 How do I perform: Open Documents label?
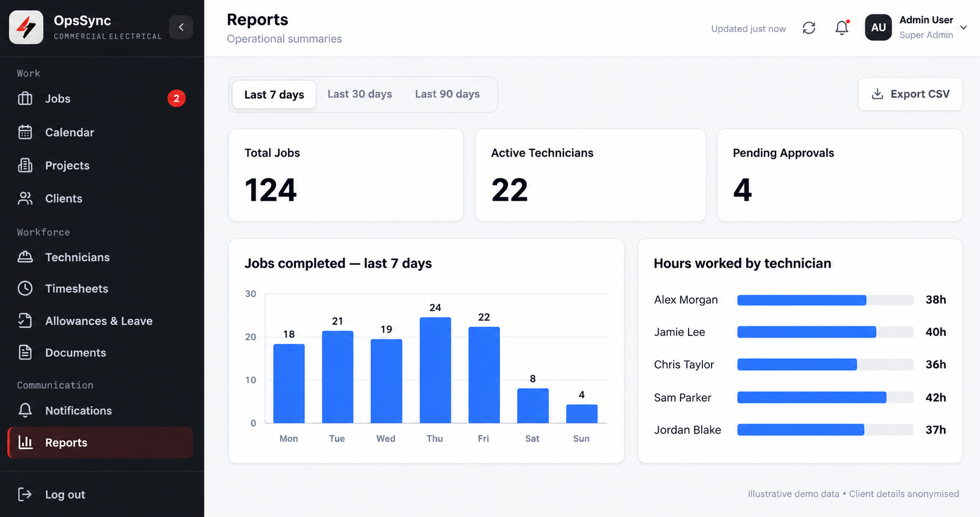pyautogui.click(x=76, y=352)
